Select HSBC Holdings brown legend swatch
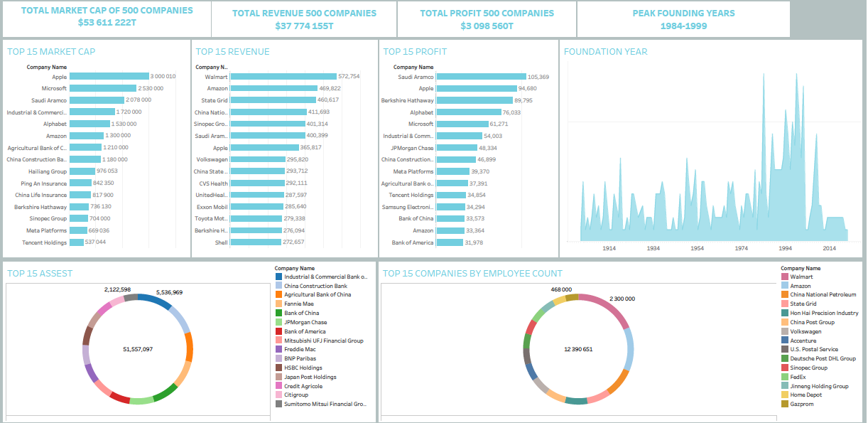The width and height of the screenshot is (868, 423). click(278, 368)
